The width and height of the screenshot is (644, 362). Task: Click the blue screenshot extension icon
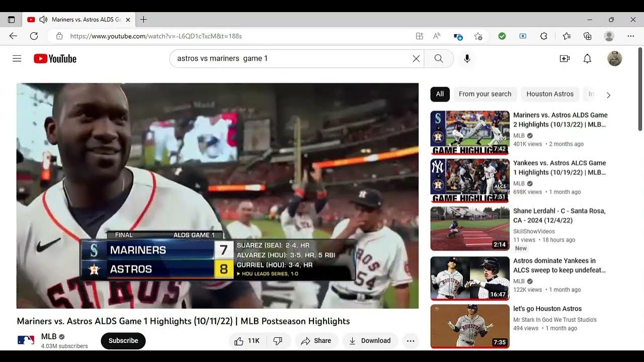(x=523, y=36)
